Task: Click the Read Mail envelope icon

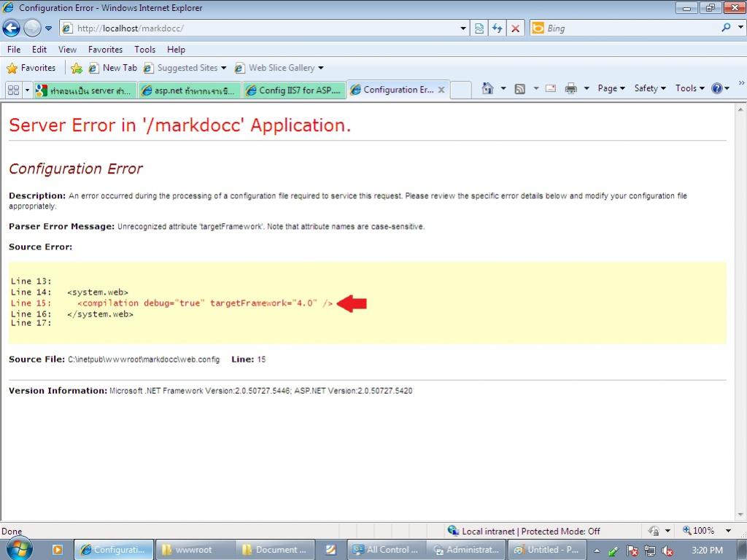Action: pos(551,88)
